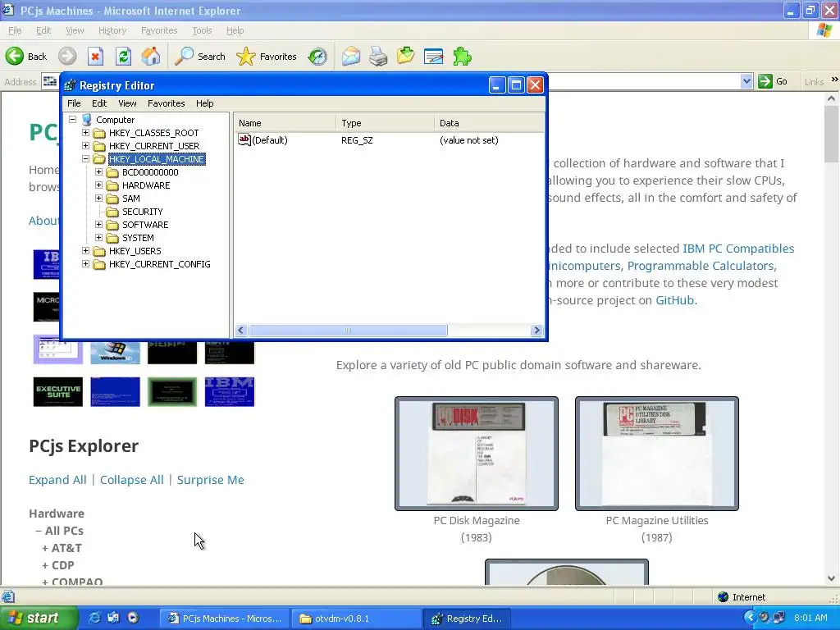Click the History clock icon in IE

(317, 57)
